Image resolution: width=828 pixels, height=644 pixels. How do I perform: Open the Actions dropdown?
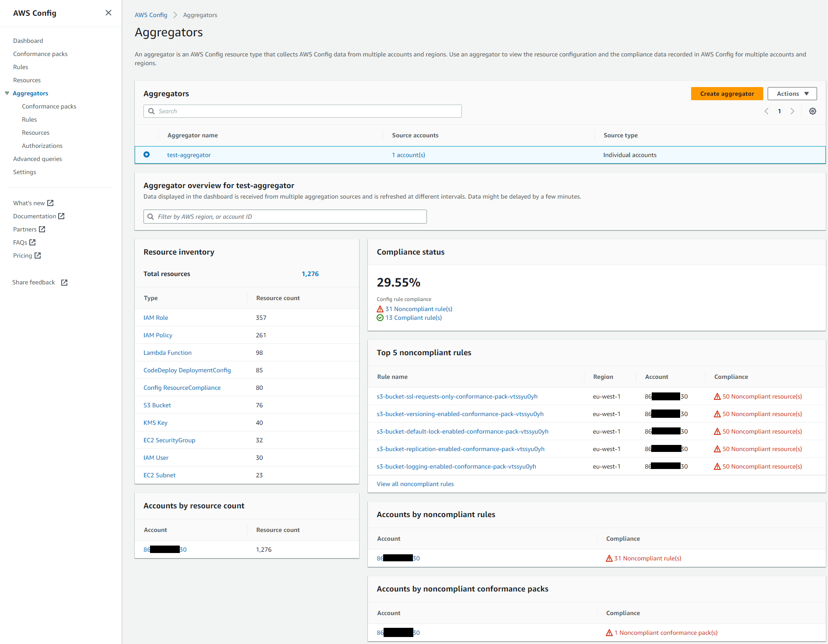pyautogui.click(x=792, y=93)
